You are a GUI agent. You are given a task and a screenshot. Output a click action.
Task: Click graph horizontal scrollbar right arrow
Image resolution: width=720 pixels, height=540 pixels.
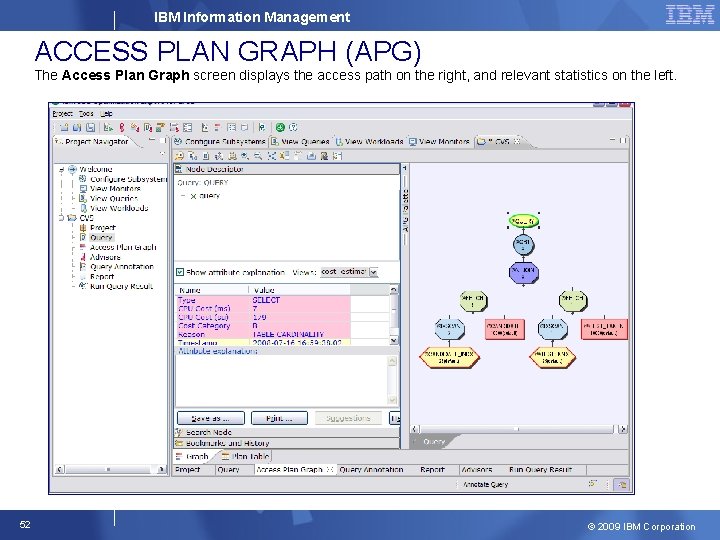point(623,429)
